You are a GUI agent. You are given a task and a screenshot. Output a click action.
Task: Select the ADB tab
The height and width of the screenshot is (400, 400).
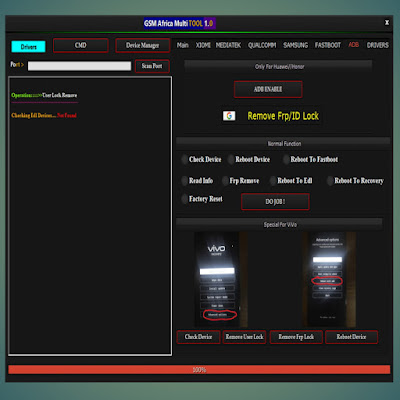354,45
